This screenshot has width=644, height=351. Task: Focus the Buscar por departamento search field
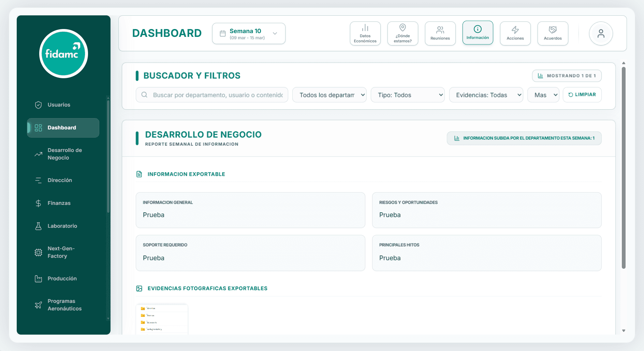click(x=212, y=95)
